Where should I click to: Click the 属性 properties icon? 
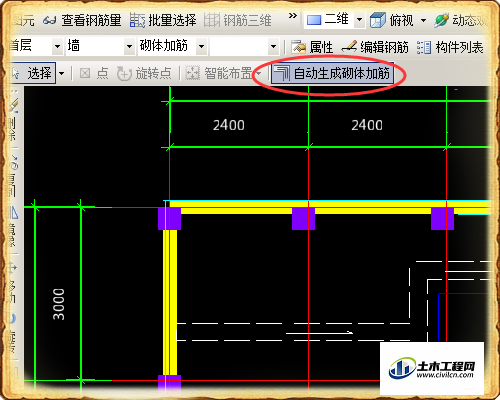298,47
